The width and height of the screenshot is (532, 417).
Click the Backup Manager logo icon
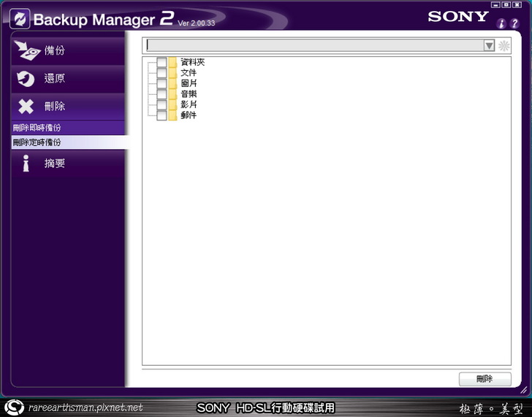coord(20,18)
